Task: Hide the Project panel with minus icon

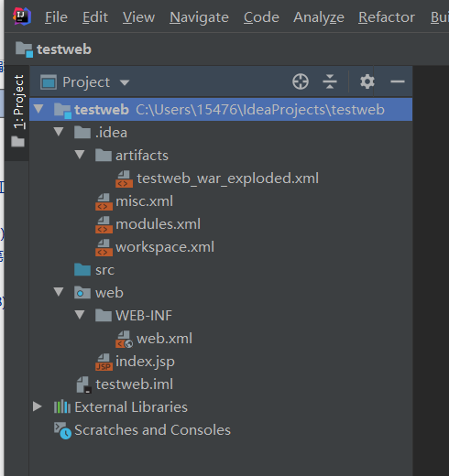Action: click(398, 81)
